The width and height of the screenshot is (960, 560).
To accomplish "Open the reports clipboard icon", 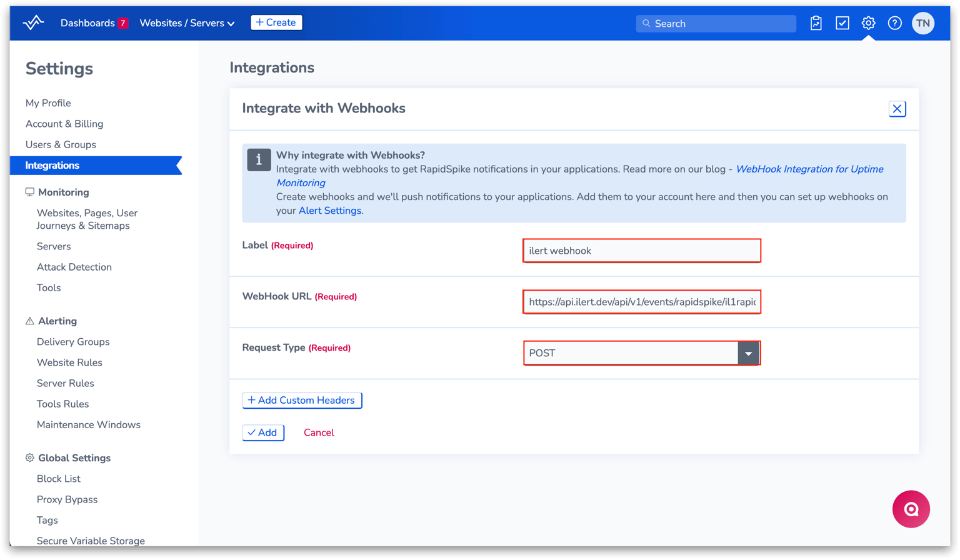I will (x=816, y=23).
